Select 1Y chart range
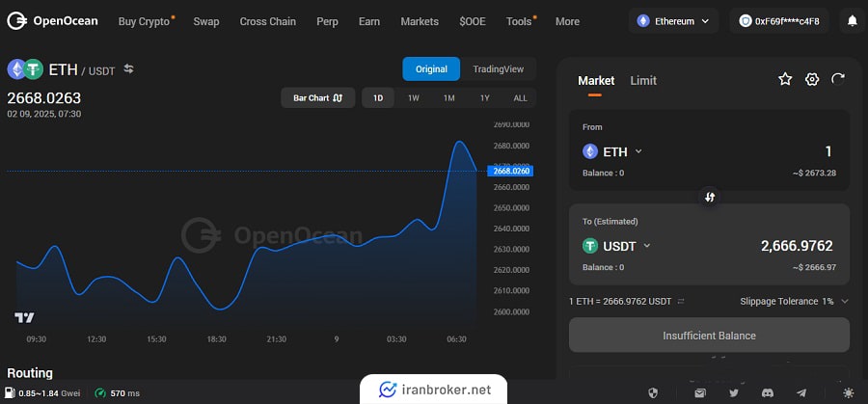This screenshot has width=868, height=404. point(485,98)
